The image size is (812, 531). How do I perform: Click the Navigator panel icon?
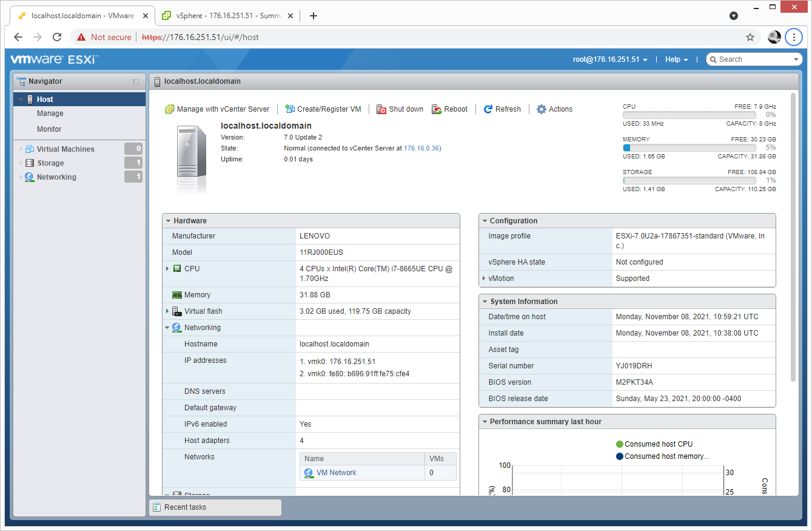[21, 81]
